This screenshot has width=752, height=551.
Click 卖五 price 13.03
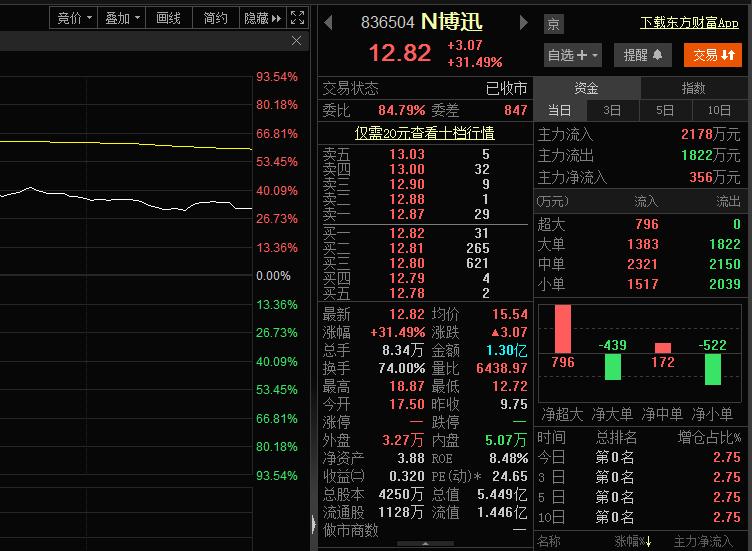pos(407,154)
